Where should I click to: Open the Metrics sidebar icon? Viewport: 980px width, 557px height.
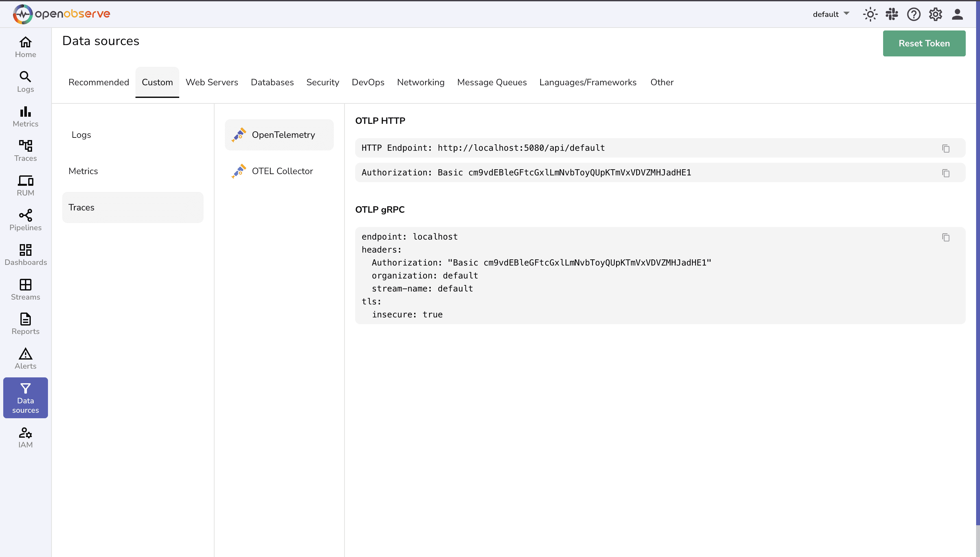point(25,116)
